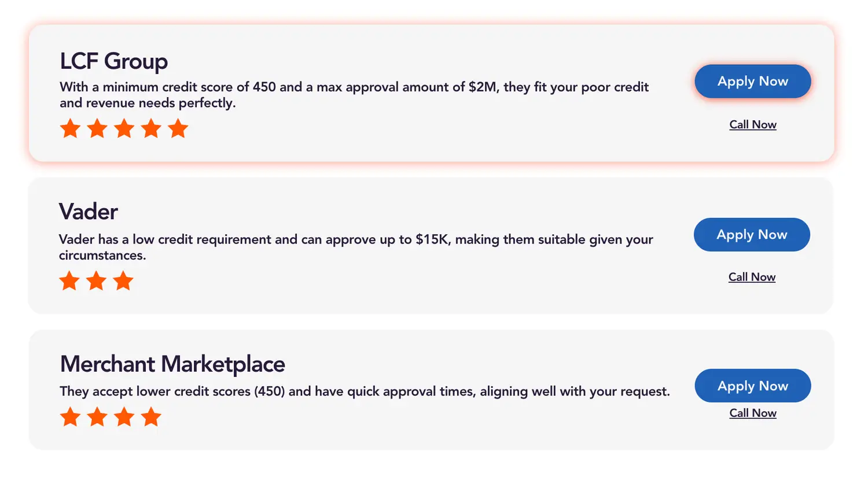Open Call Now link for Merchant Marketplace
Image resolution: width=868 pixels, height=477 pixels.
(752, 413)
